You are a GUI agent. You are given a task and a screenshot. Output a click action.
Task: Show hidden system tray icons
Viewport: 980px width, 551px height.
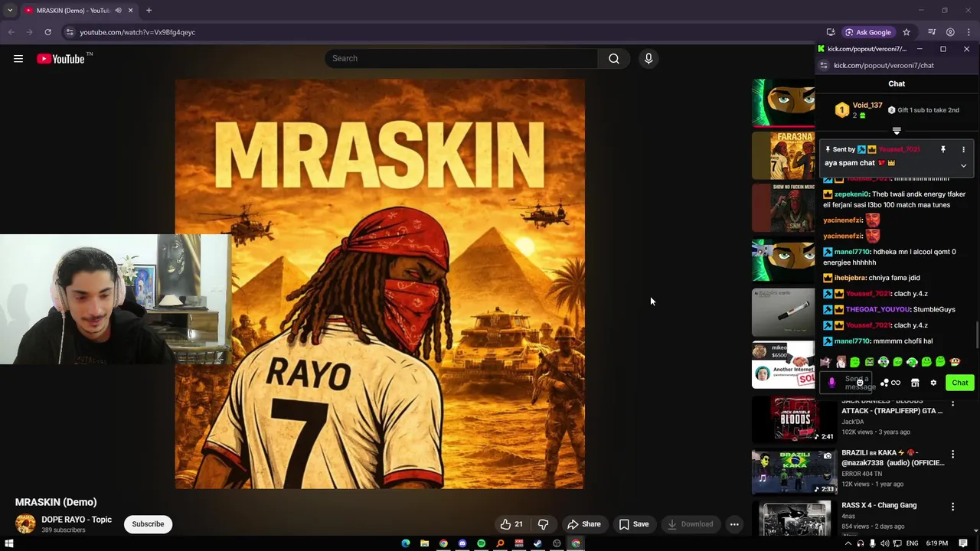(x=849, y=543)
